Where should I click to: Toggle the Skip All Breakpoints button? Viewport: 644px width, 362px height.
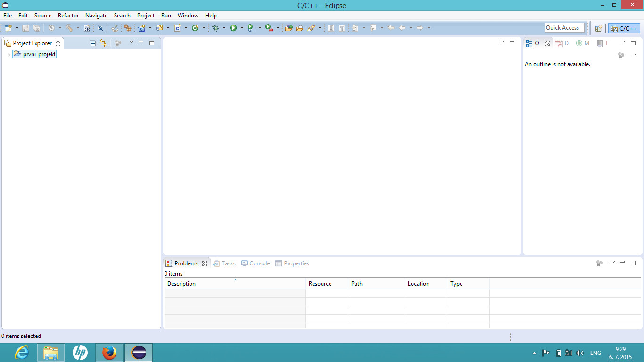(x=100, y=28)
